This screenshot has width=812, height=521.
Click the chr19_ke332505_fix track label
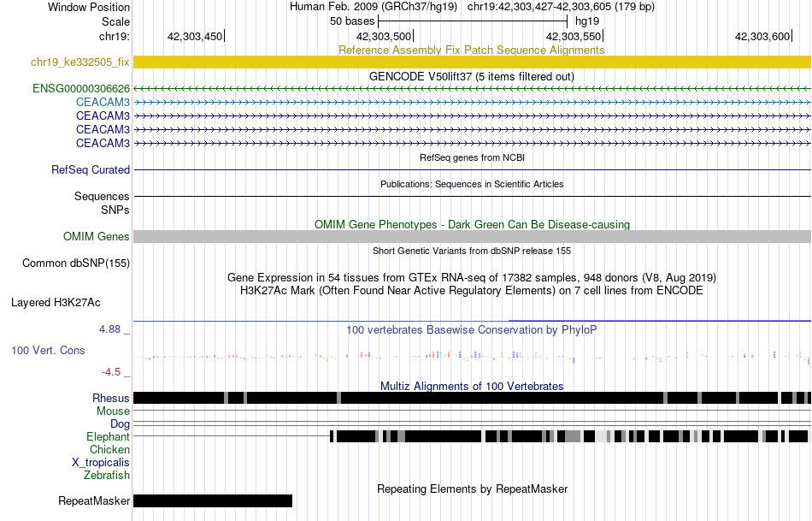point(79,62)
